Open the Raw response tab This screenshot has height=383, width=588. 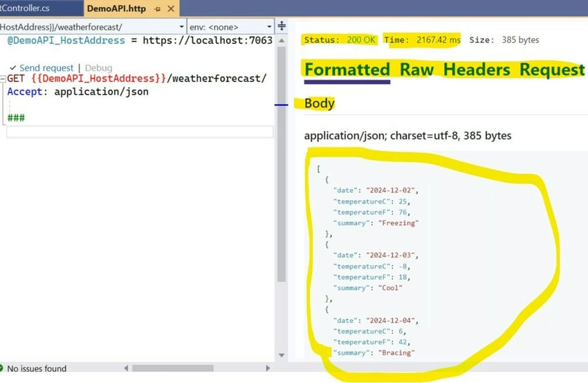tap(416, 70)
